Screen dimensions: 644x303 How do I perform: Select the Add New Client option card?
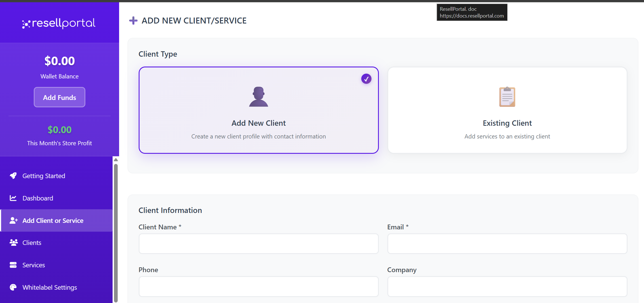(258, 110)
